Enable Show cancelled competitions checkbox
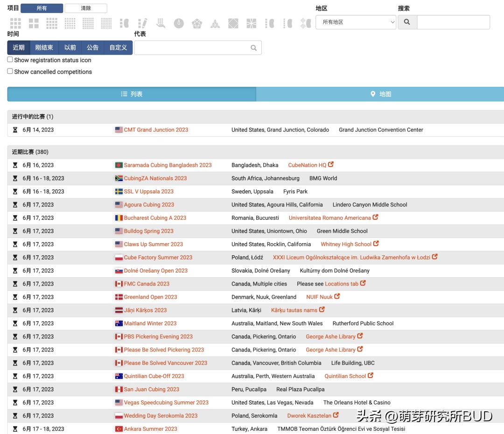504x434 pixels. pyautogui.click(x=10, y=71)
